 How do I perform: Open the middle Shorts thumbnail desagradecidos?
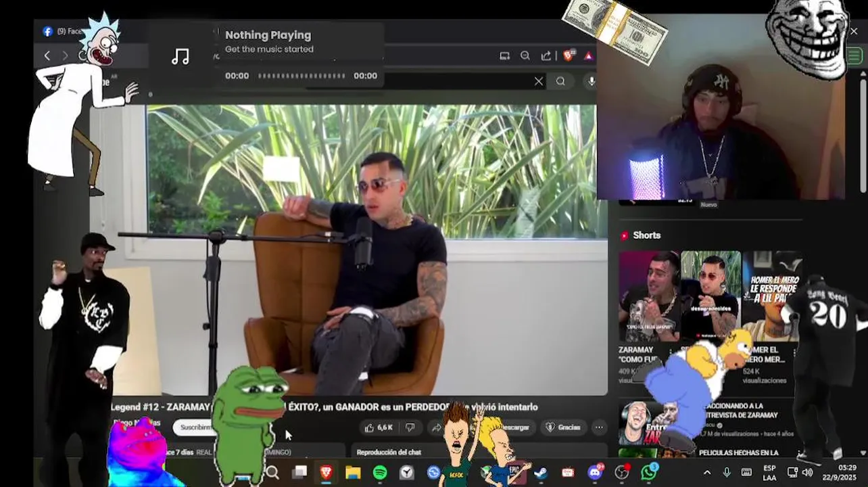pyautogui.click(x=710, y=296)
